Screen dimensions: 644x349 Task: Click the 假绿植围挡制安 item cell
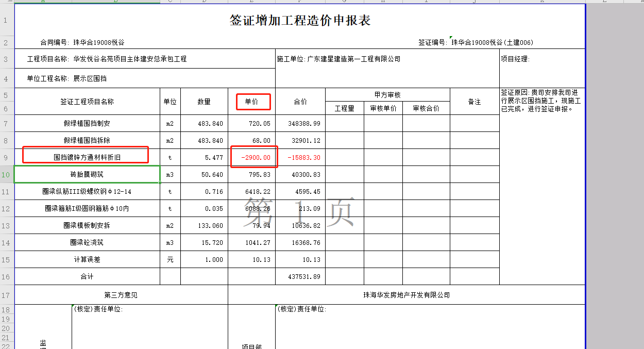[87, 123]
